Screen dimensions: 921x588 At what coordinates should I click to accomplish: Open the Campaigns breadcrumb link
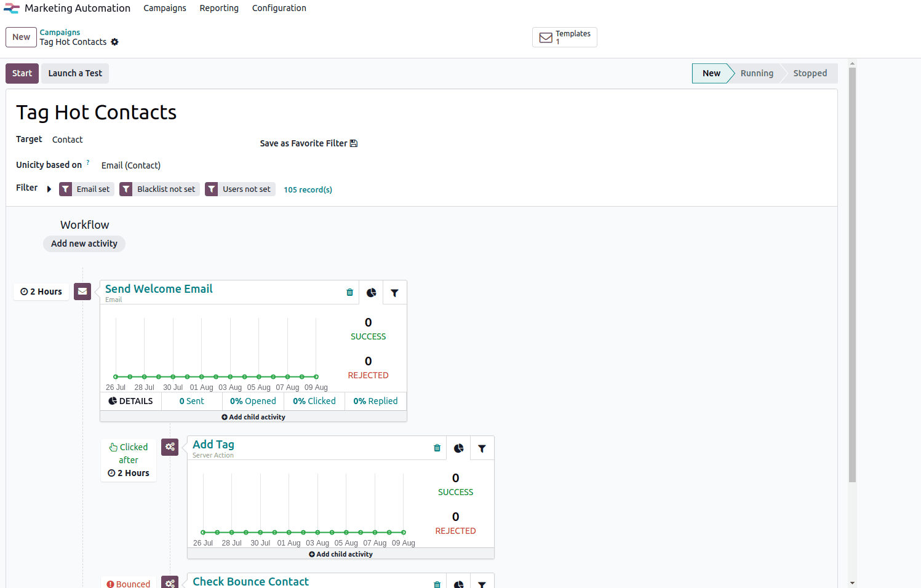tap(60, 33)
